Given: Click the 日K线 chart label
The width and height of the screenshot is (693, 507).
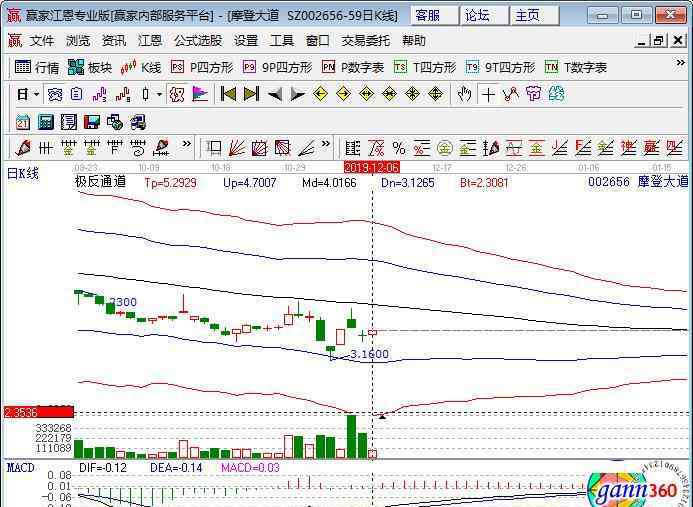Looking at the screenshot, I should (23, 173).
